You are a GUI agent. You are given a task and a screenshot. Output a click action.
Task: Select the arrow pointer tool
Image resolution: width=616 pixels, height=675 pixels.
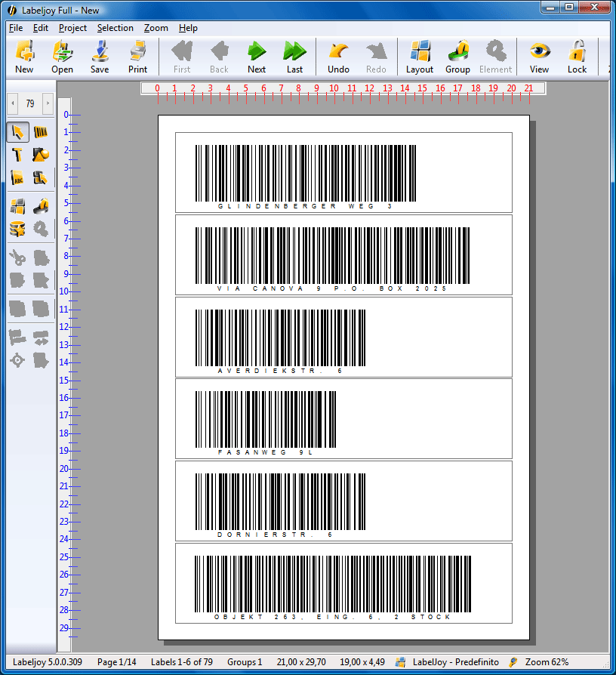point(17,132)
